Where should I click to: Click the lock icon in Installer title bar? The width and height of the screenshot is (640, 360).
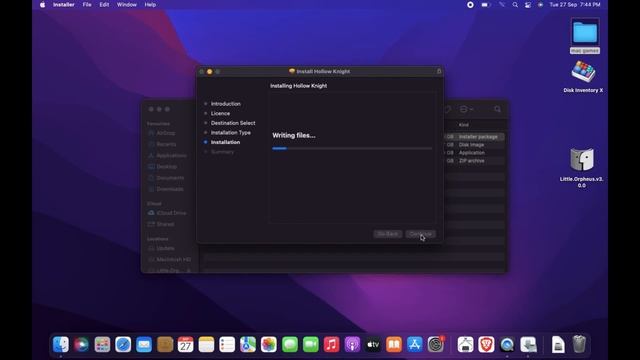pyautogui.click(x=439, y=71)
